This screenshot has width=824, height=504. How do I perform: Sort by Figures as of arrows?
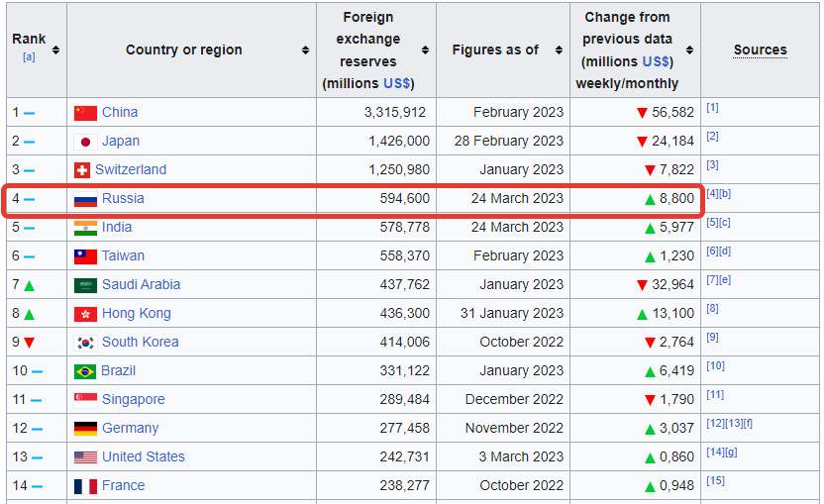tap(560, 50)
